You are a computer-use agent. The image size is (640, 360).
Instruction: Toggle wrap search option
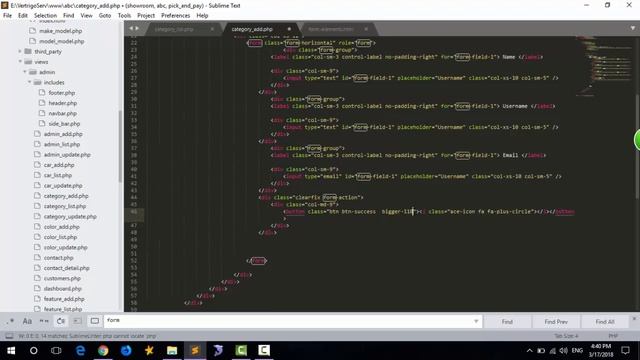pyautogui.click(x=61, y=321)
